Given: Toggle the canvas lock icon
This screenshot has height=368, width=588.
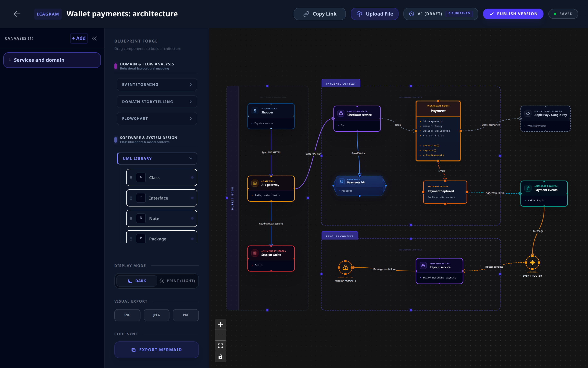Looking at the screenshot, I should point(220,357).
